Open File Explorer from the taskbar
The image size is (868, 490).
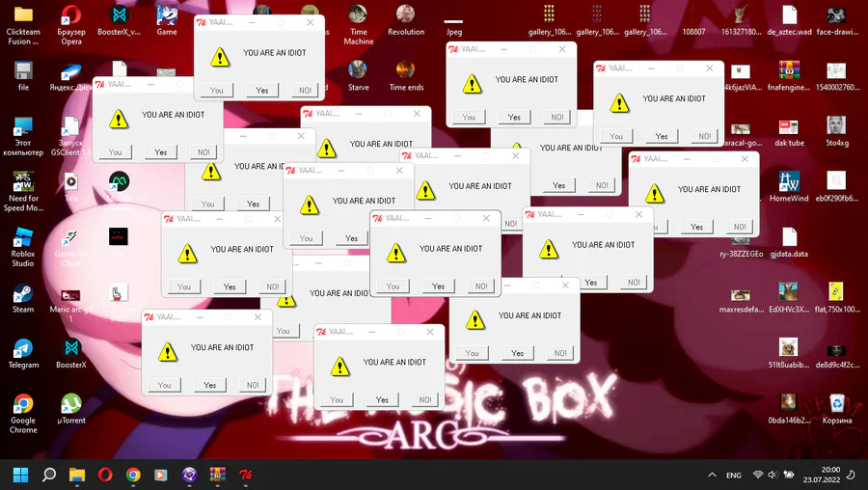[77, 475]
